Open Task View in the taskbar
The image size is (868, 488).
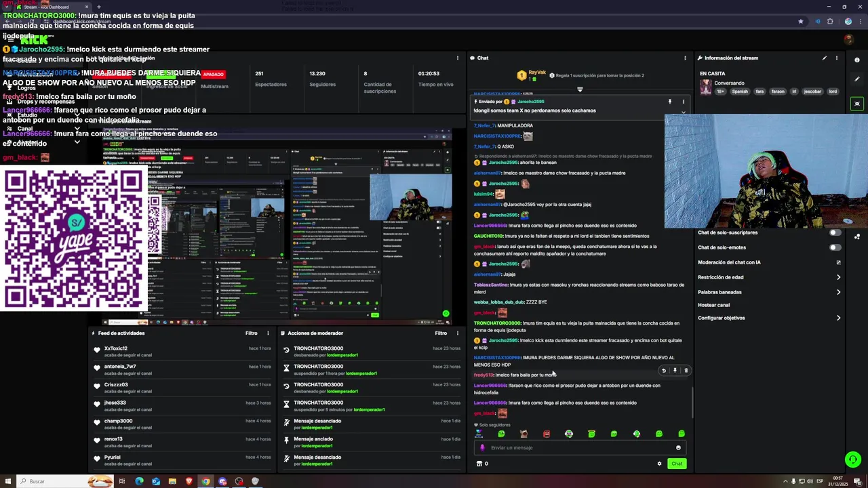point(122,481)
